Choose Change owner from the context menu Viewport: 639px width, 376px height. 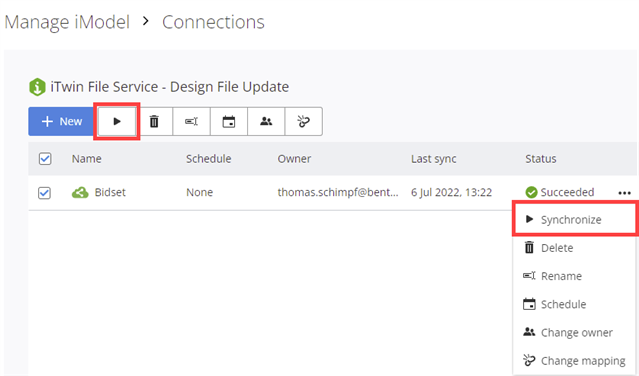(x=575, y=332)
